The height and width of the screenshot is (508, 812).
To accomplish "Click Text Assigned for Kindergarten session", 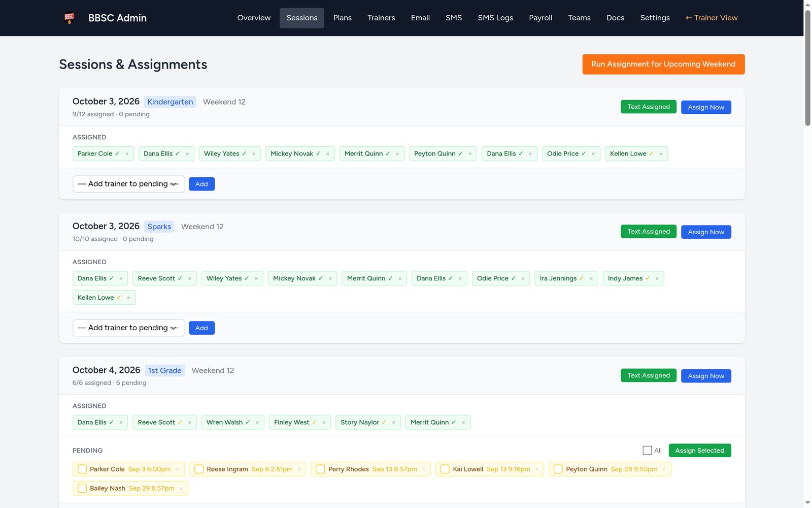I will [x=649, y=107].
